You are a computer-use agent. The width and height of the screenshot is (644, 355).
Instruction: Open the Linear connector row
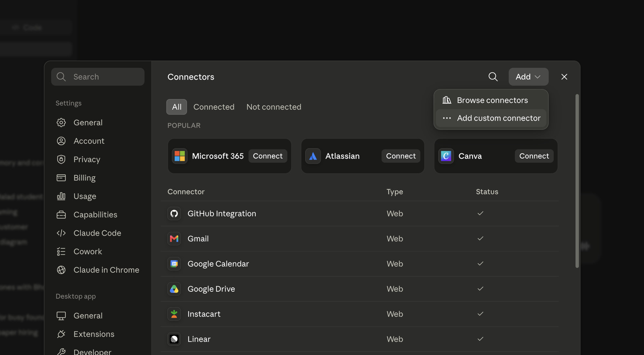[360, 339]
